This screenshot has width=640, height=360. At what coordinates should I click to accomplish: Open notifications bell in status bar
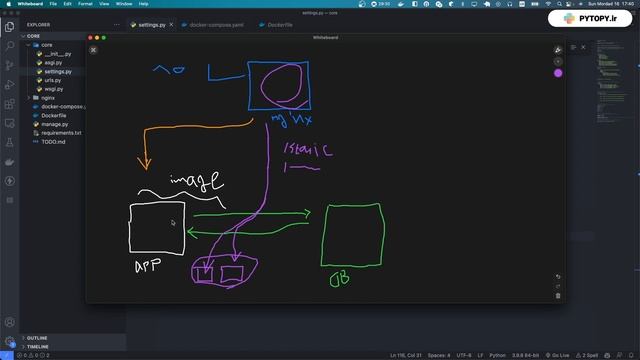coord(631,356)
